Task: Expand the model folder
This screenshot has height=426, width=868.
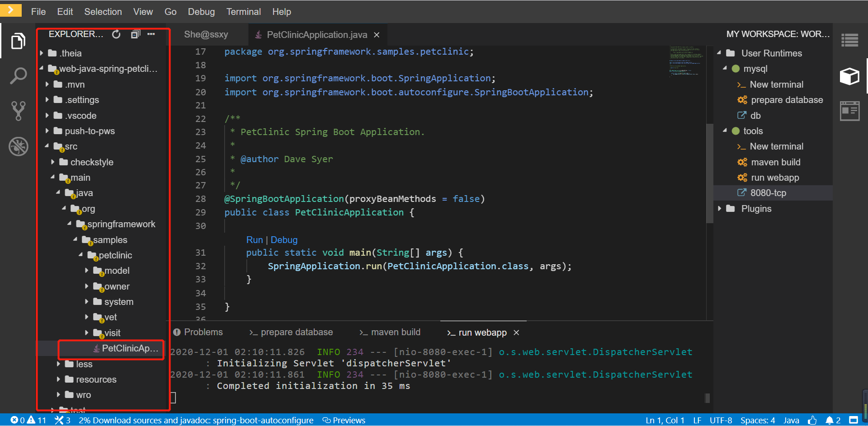Action: [87, 271]
